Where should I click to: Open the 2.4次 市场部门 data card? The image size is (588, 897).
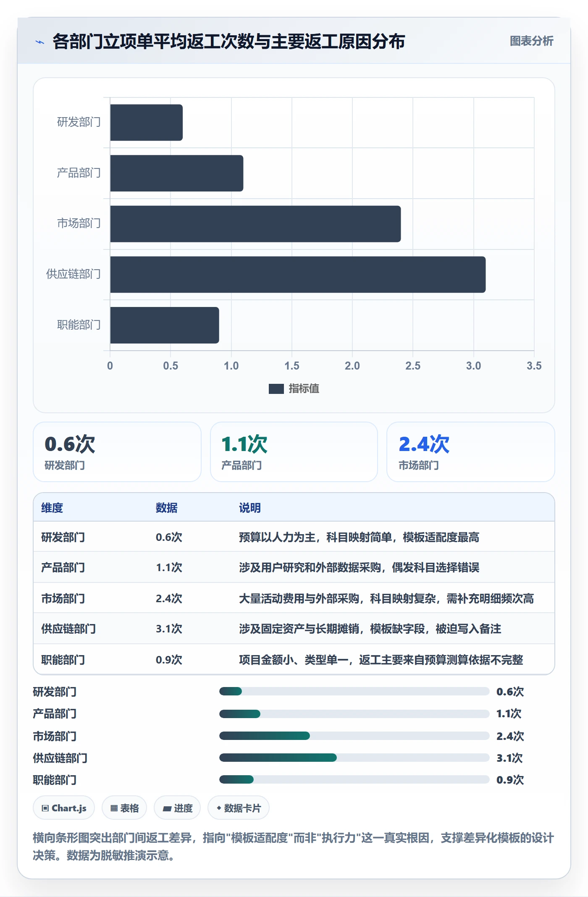[x=471, y=452]
